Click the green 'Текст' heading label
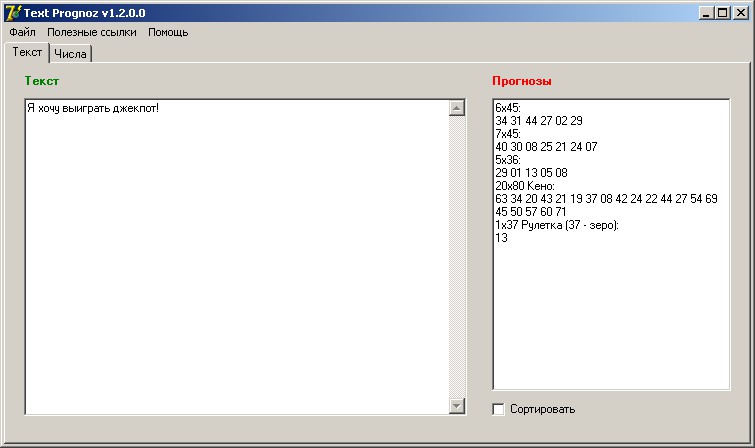Image resolution: width=755 pixels, height=448 pixels. click(x=42, y=81)
